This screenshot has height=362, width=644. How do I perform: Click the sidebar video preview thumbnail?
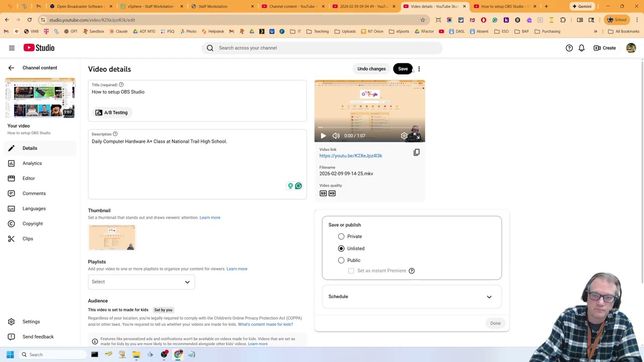[x=40, y=98]
